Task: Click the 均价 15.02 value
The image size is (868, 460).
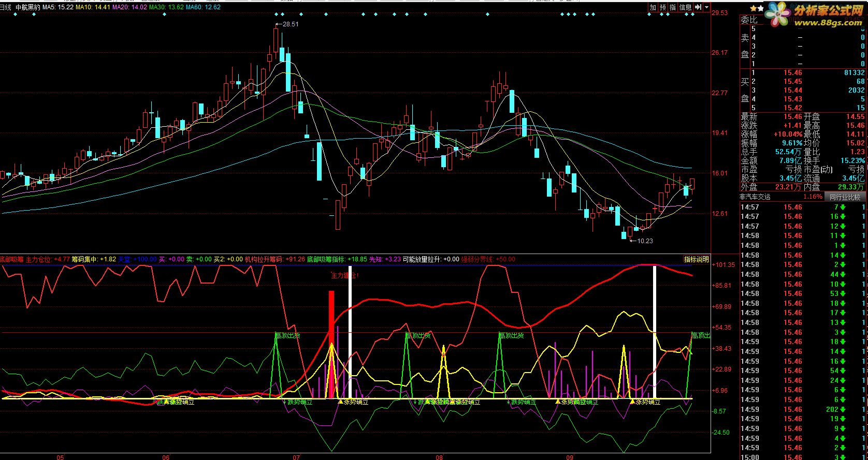Action: [x=855, y=143]
